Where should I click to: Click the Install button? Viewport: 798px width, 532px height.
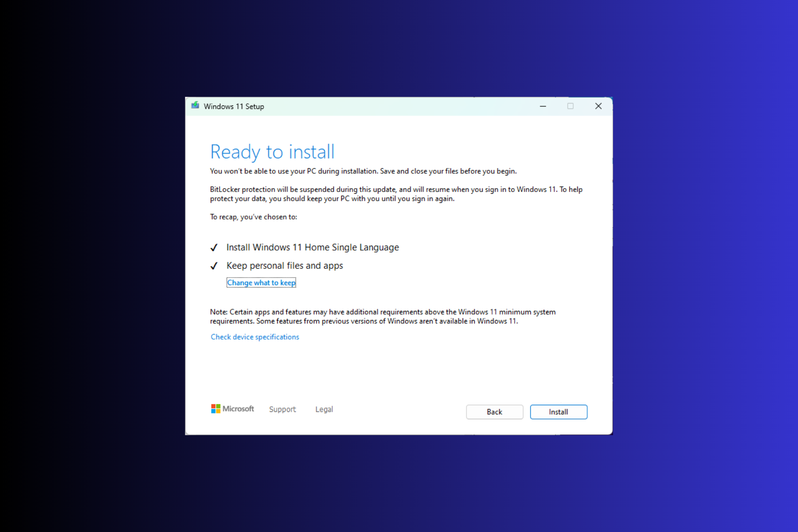click(558, 411)
